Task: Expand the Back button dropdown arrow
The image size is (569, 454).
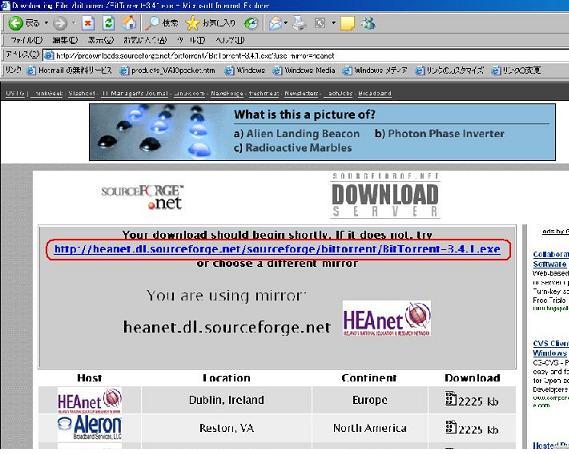Action: (46, 23)
